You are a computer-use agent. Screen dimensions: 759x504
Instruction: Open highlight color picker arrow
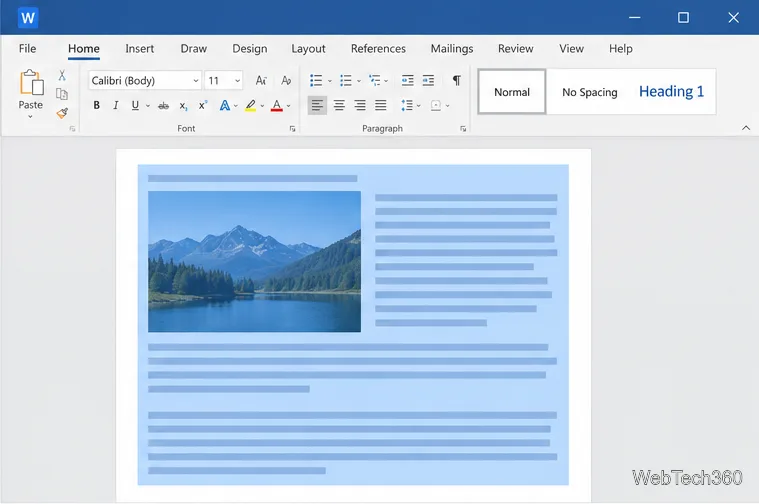[x=262, y=106]
